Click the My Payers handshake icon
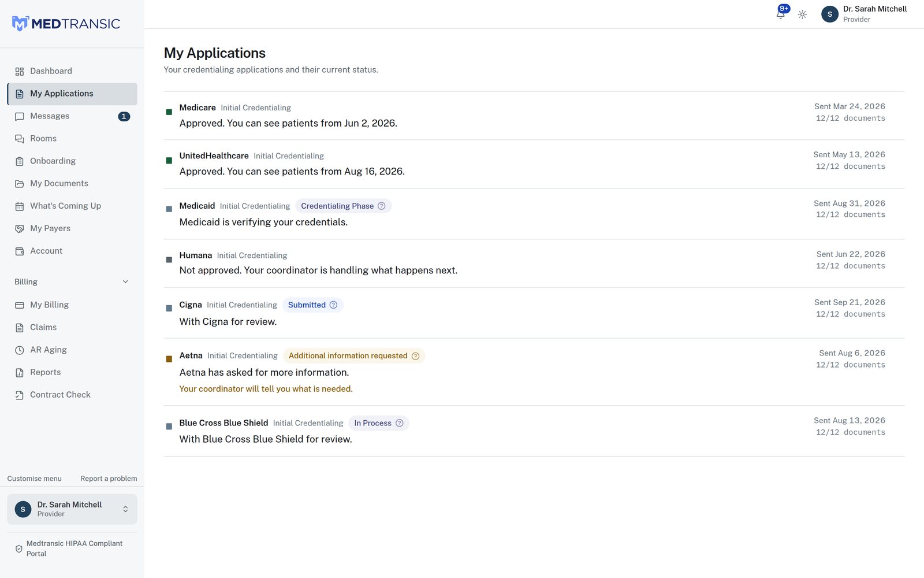Viewport: 924px width, 578px height. (20, 229)
